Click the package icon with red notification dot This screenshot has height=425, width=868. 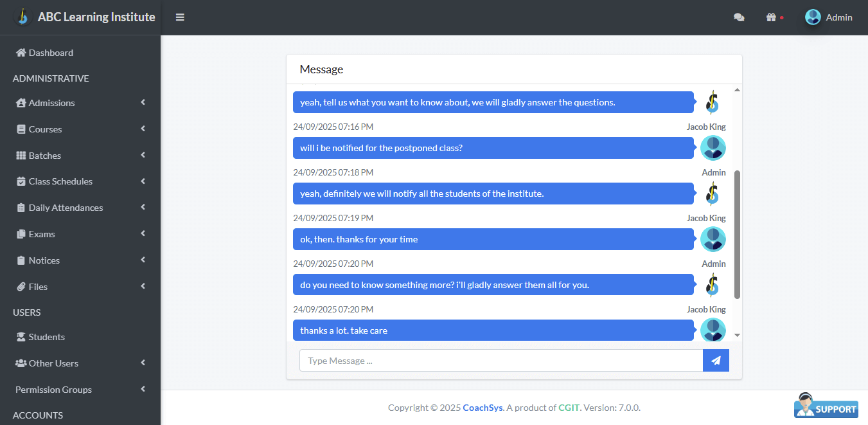pos(770,17)
